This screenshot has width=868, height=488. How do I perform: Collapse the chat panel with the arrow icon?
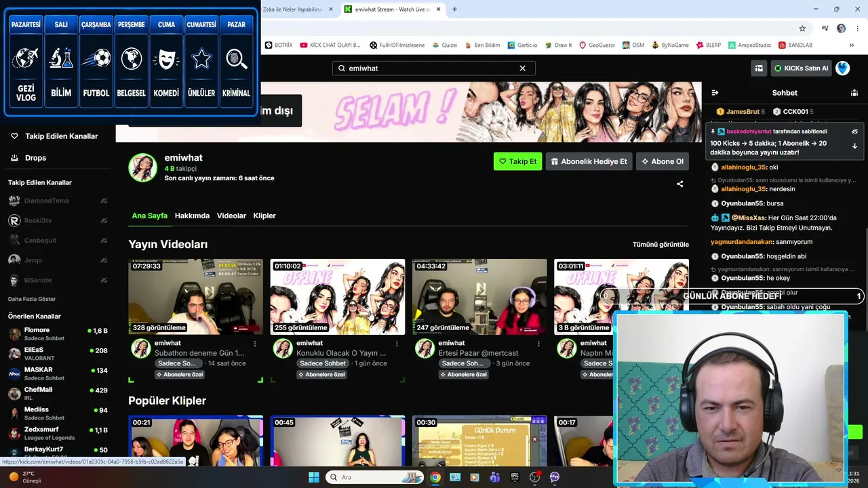(714, 93)
